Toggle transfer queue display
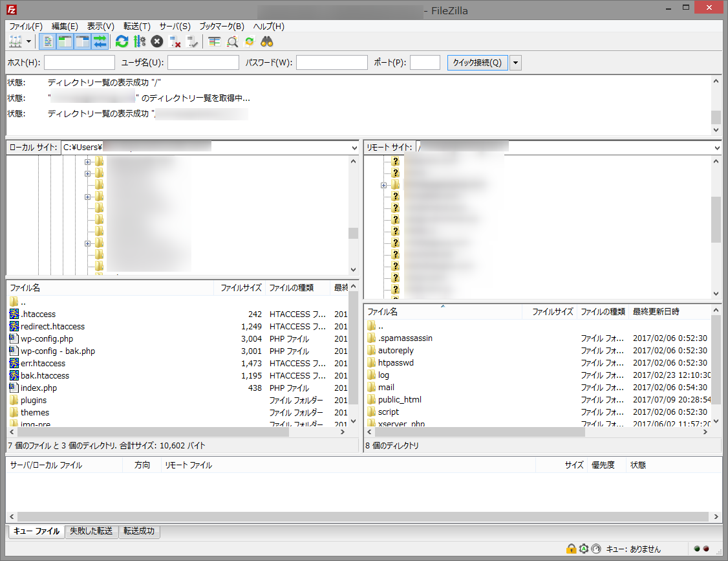728x561 pixels. point(100,42)
